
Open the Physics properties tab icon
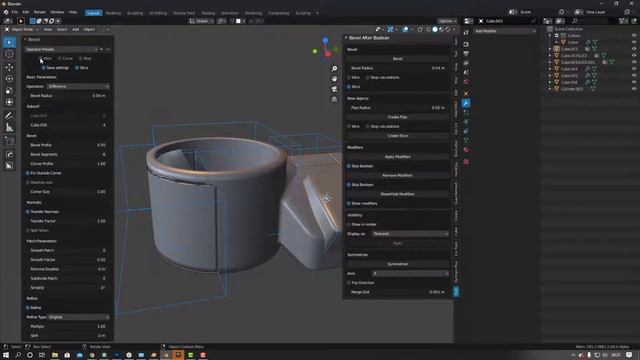[466, 122]
